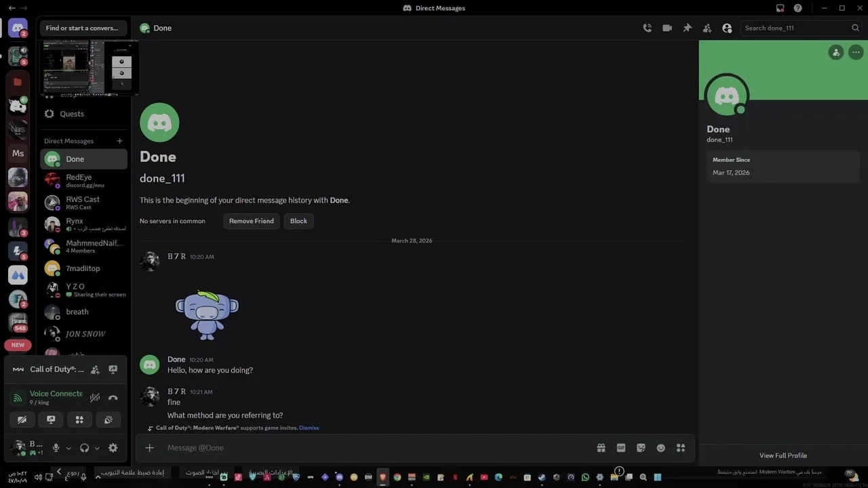Expand the headphone output options arrow
The image size is (868, 488).
click(97, 448)
